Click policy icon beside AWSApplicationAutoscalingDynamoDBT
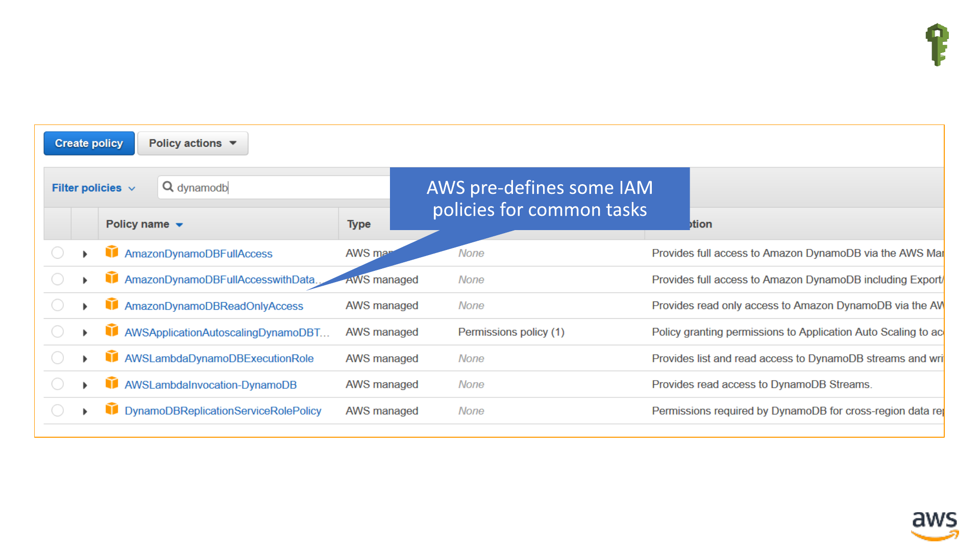Screen dimensions: 980x551 [x=112, y=331]
